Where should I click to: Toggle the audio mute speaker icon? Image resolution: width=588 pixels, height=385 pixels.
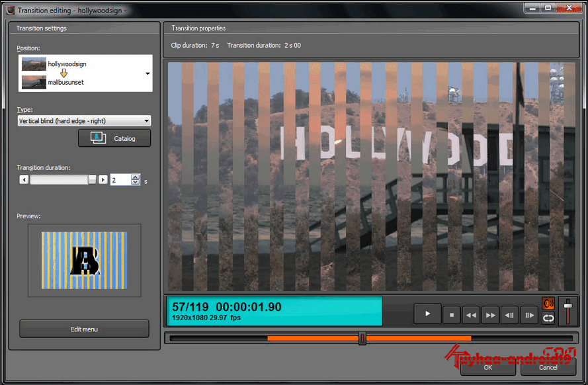coord(548,303)
